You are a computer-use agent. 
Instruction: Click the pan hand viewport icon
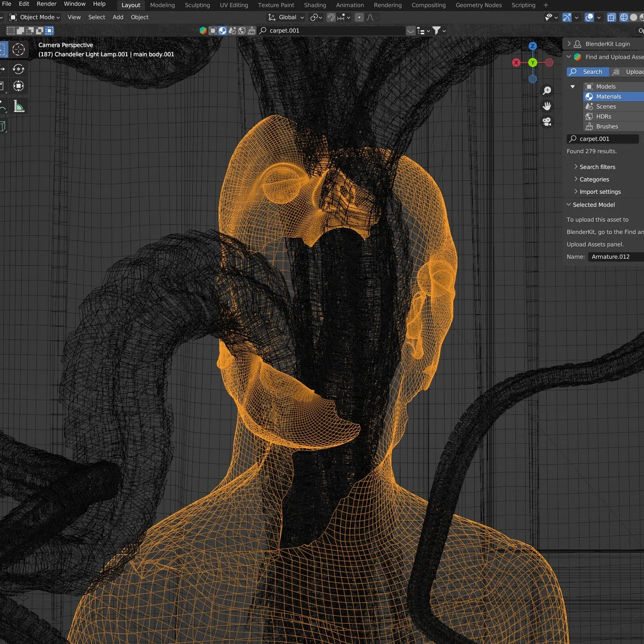coord(547,106)
